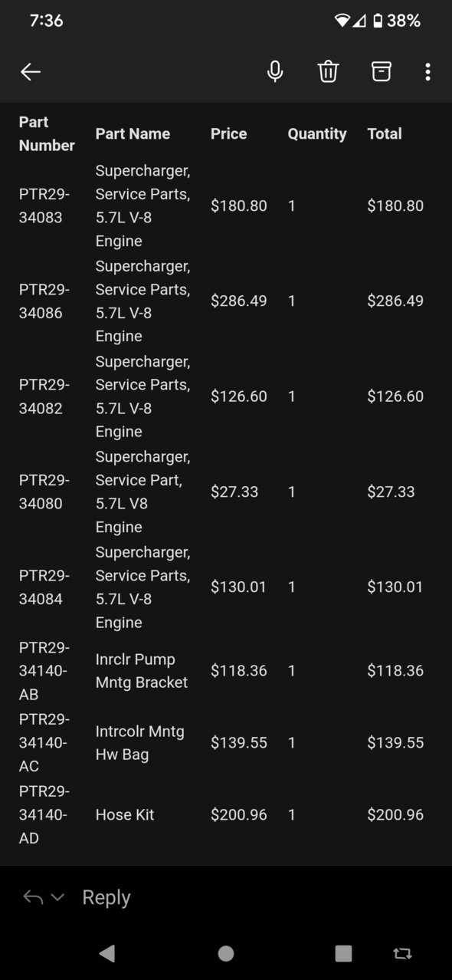Viewport: 452px width, 980px height.
Task: Select the Hose Kit part name
Action: [125, 814]
